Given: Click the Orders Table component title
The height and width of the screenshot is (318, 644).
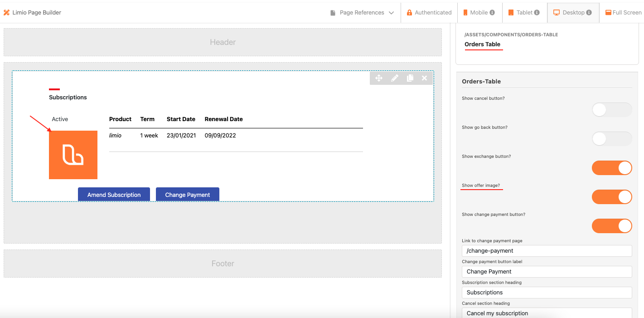Looking at the screenshot, I should pos(482,44).
